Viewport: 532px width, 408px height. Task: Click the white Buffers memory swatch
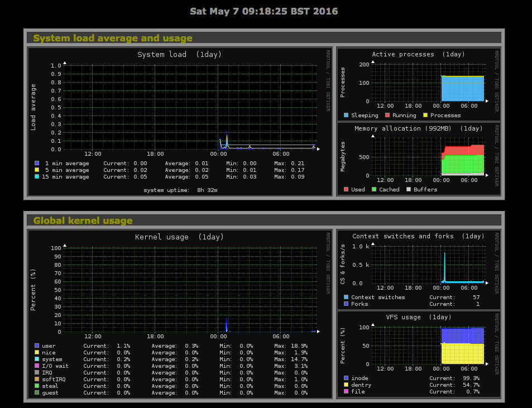409,189
